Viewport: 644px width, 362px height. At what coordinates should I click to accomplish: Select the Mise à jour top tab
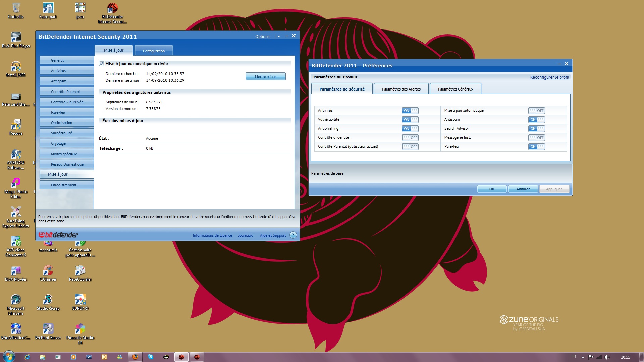click(114, 50)
